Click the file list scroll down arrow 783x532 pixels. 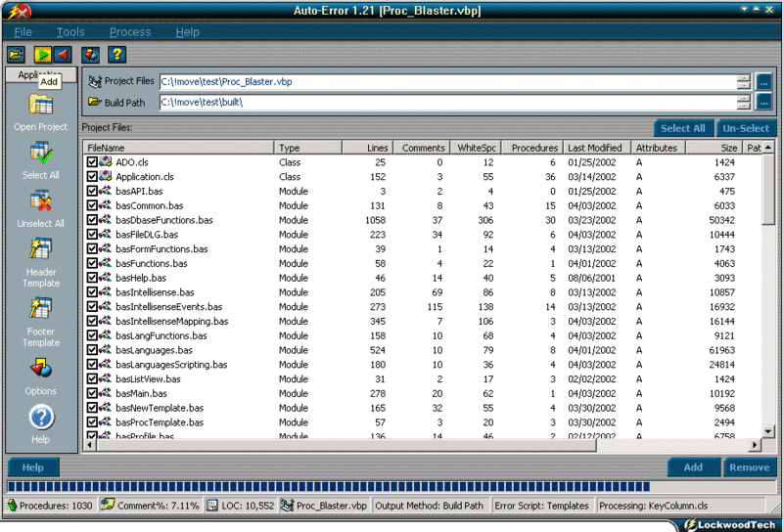click(x=768, y=431)
